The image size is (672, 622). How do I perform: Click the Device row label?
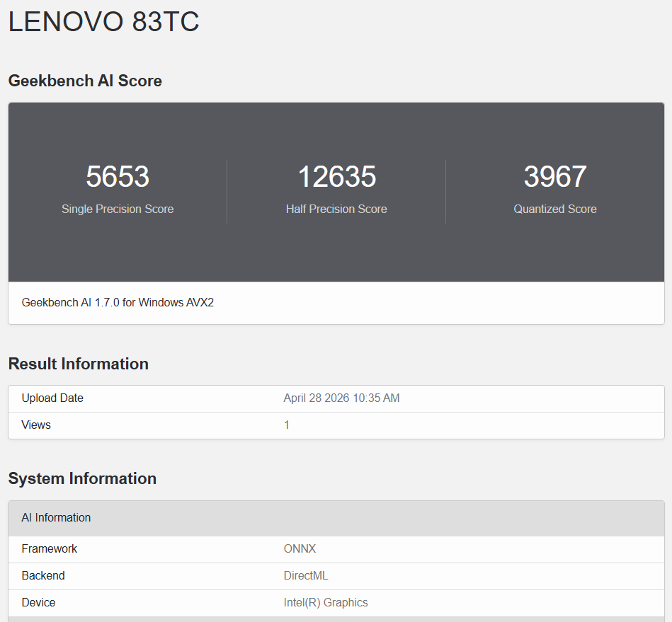(x=38, y=603)
